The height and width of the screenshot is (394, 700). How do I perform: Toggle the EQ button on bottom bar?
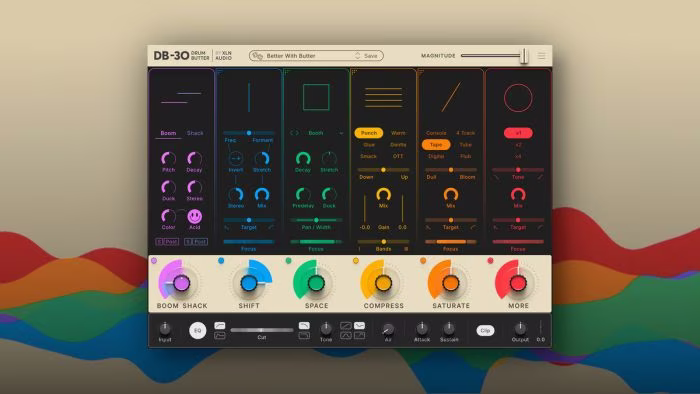[x=198, y=331]
